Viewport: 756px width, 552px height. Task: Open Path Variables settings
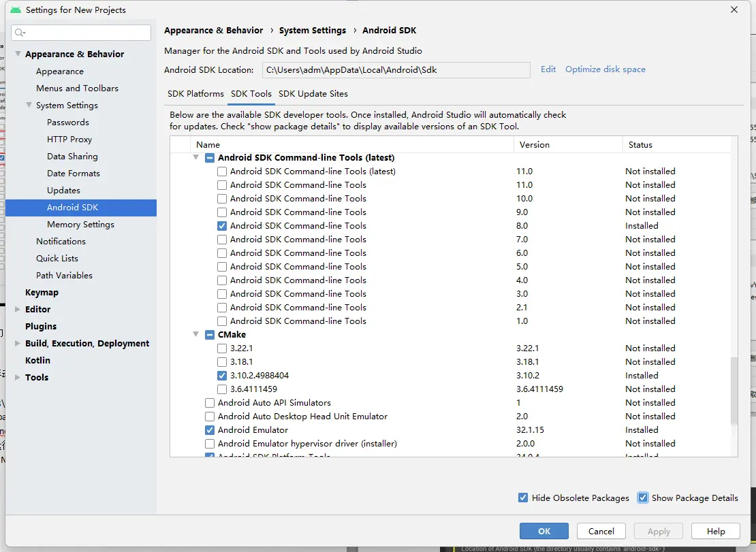pyautogui.click(x=64, y=276)
